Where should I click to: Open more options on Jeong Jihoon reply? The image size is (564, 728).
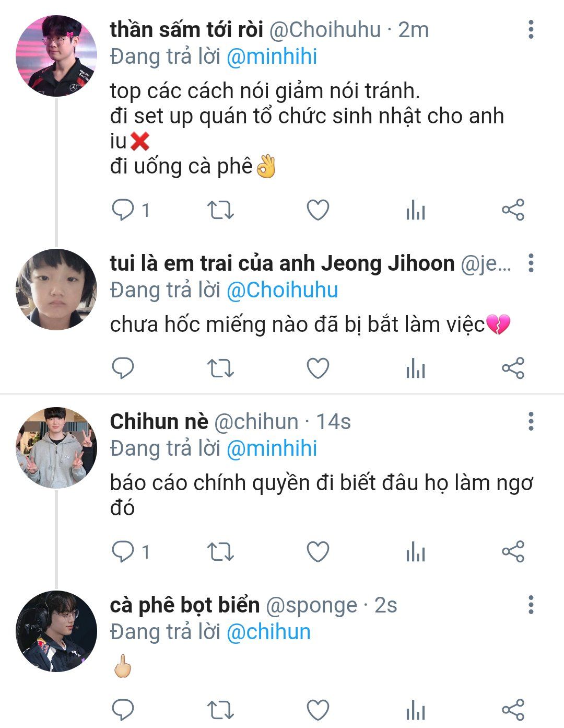pyautogui.click(x=531, y=263)
